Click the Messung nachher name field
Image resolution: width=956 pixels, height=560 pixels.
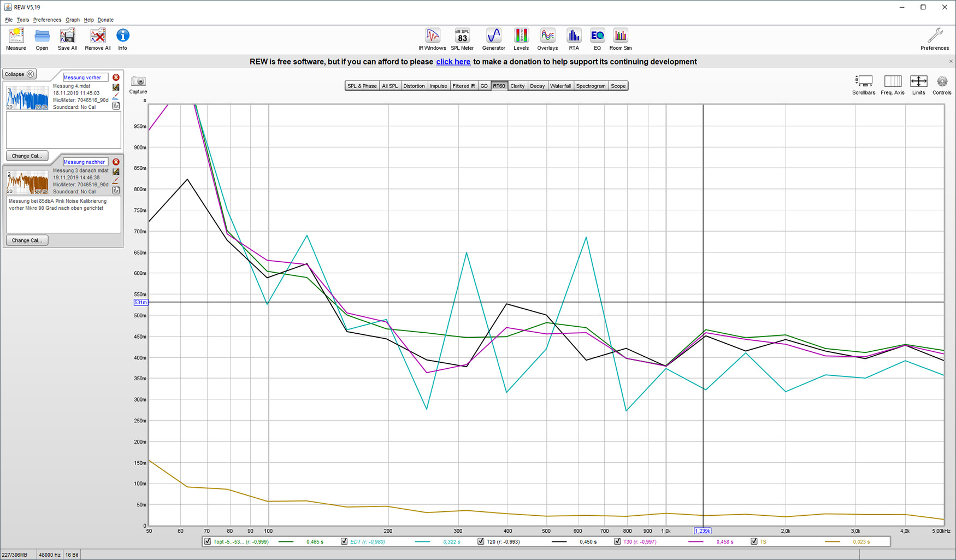pos(85,162)
